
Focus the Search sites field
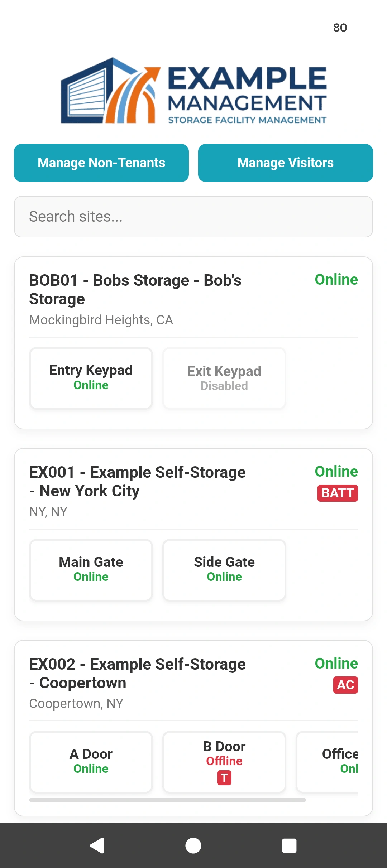coord(193,217)
